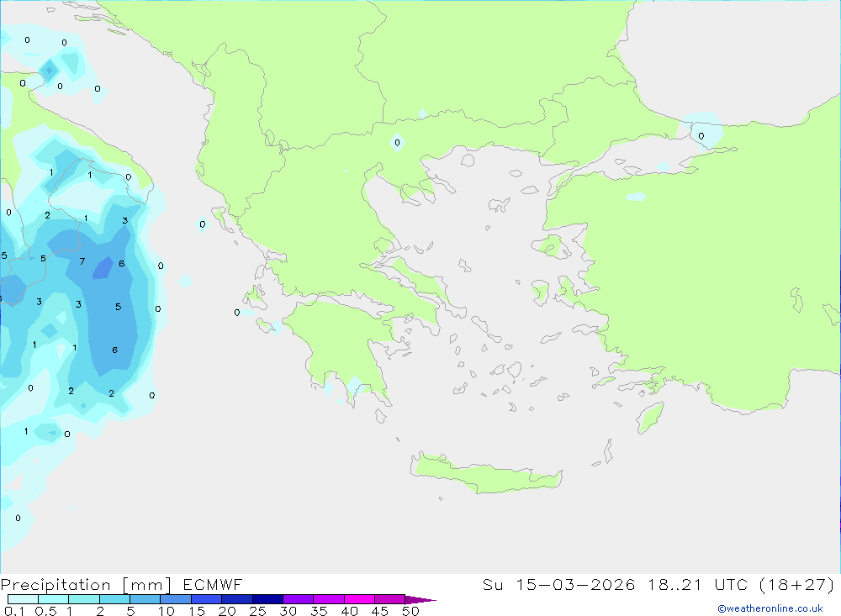Screen dimensions: 841x616
Task: Click the 'Precipitation [mm]' title text
Action: (x=86, y=584)
